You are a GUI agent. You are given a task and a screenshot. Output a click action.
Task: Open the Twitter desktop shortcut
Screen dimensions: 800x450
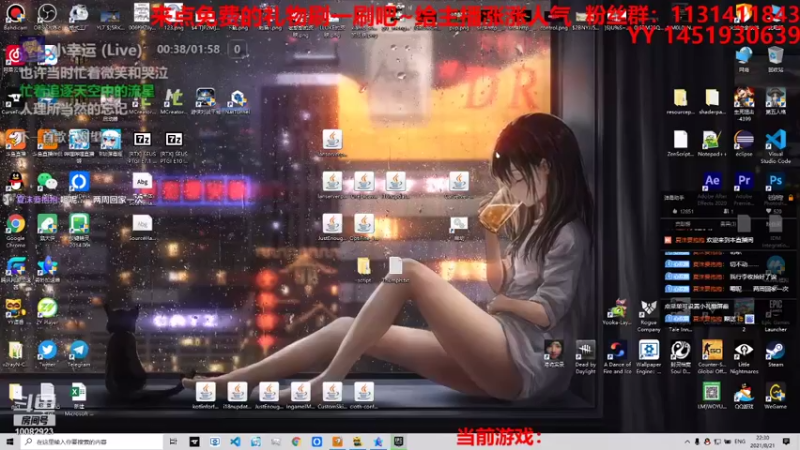point(47,354)
